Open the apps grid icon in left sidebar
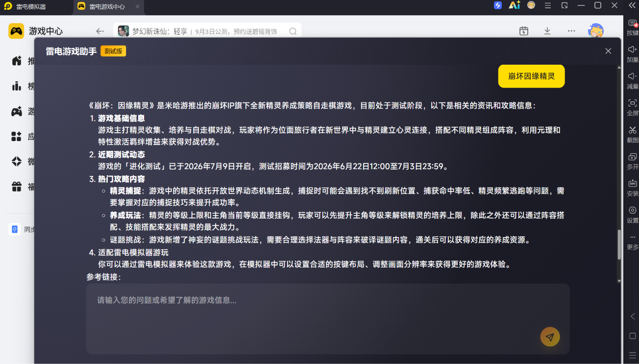Image resolution: width=639 pixels, height=364 pixels. (17, 136)
